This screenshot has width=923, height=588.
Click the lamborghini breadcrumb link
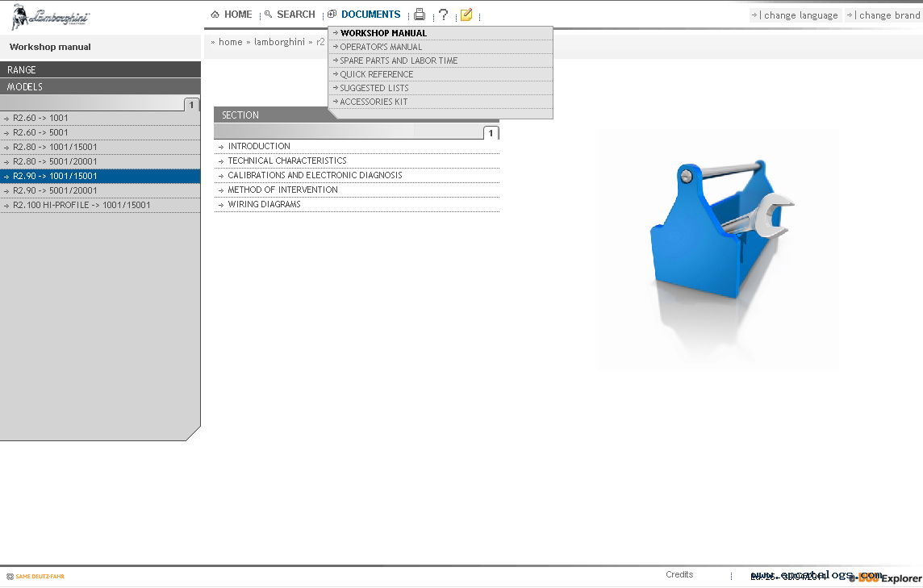click(x=279, y=42)
